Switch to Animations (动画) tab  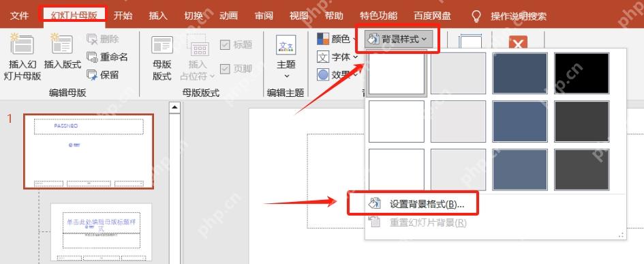[228, 16]
